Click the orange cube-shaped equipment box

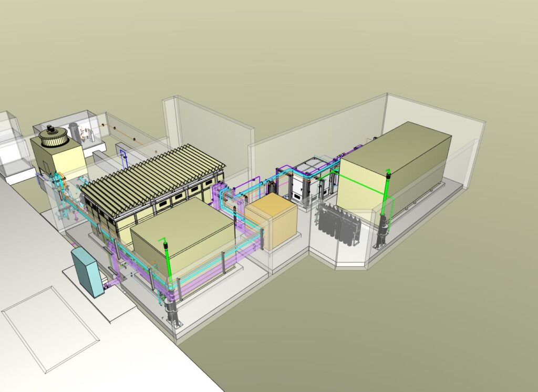pos(271,221)
